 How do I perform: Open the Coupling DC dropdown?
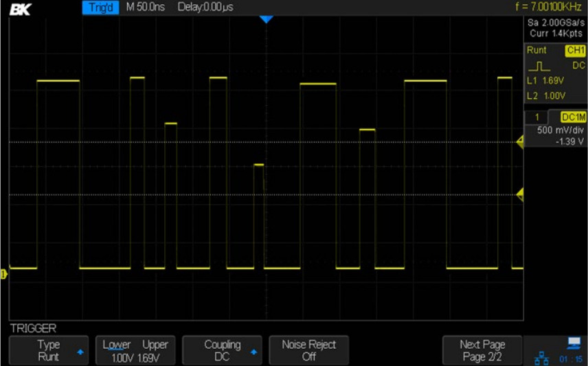(x=222, y=350)
